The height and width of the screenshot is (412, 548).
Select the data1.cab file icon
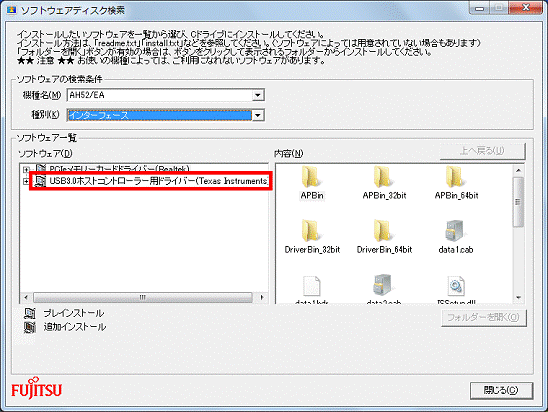point(455,231)
